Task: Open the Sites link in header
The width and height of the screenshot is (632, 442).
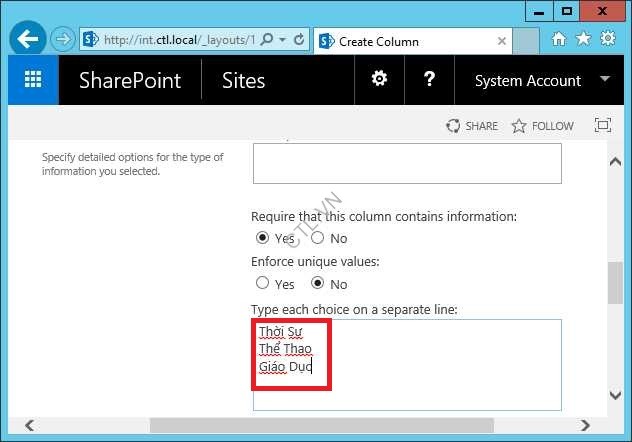Action: point(243,81)
